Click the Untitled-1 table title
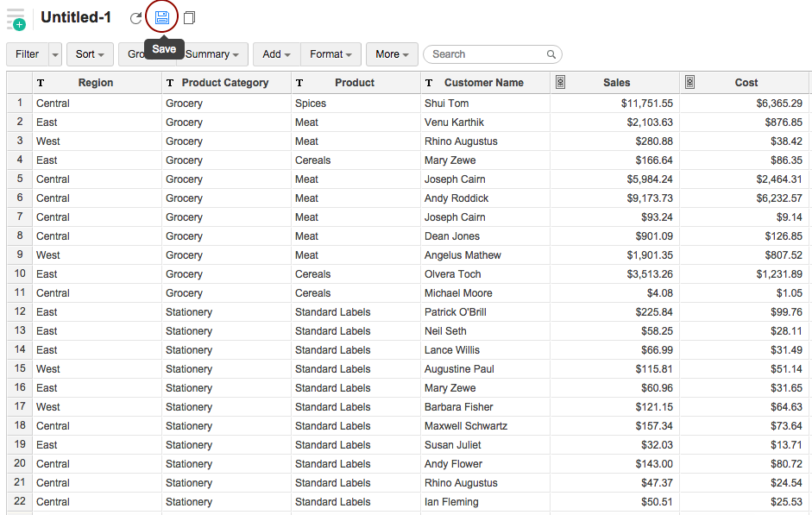This screenshot has height=515, width=812. (x=76, y=17)
